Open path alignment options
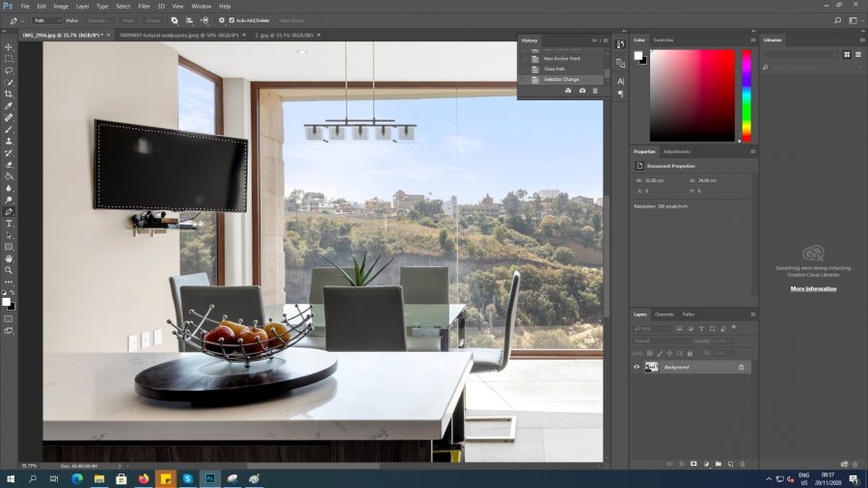This screenshot has height=488, width=868. (189, 20)
